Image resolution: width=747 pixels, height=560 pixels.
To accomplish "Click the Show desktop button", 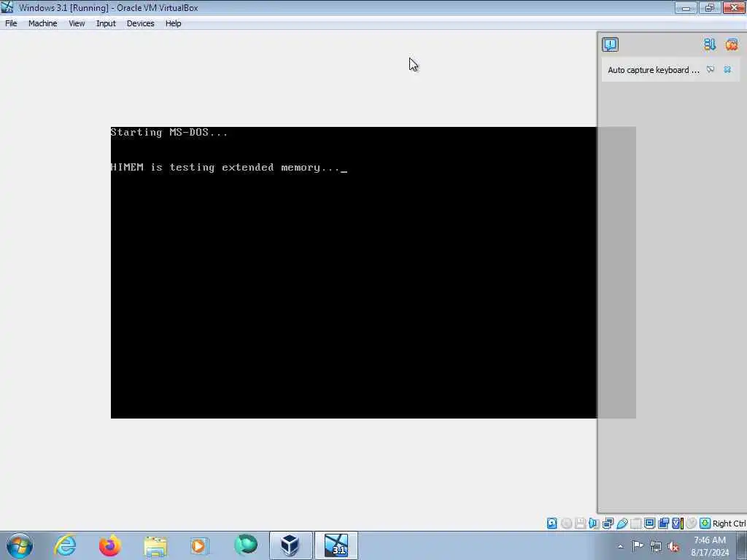I will [742, 545].
